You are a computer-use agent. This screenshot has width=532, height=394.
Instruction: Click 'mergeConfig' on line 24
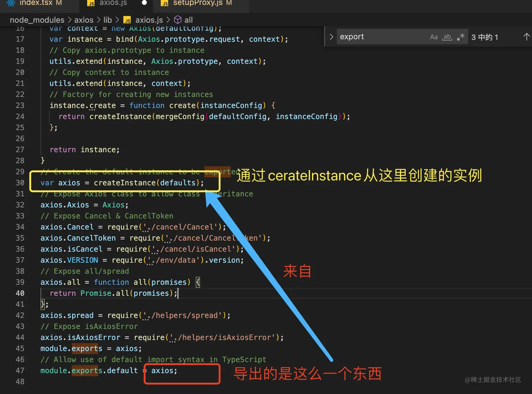click(180, 116)
